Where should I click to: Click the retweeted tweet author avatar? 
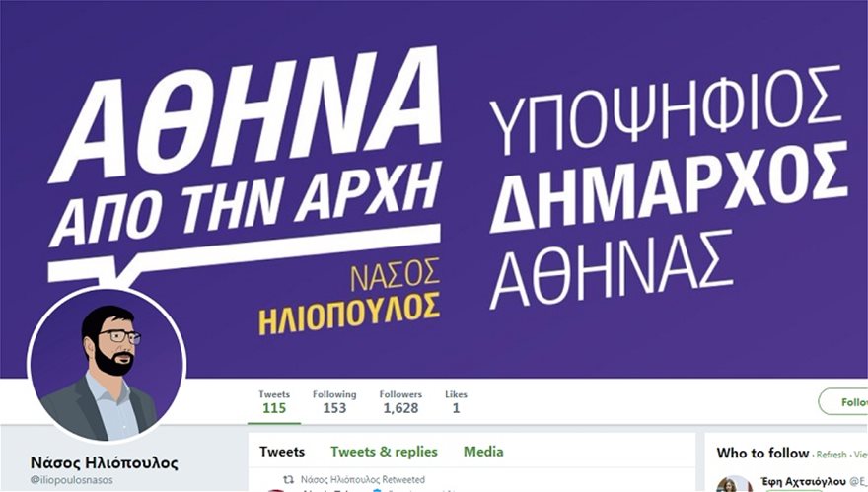tap(275, 490)
